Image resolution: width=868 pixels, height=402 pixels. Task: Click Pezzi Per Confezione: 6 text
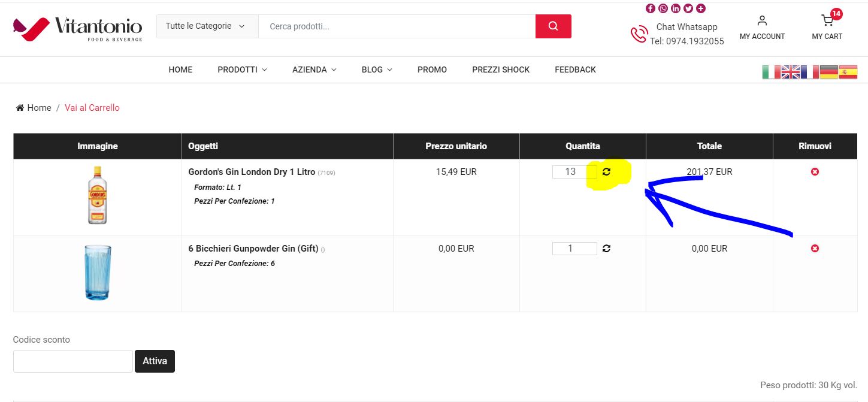[234, 264]
